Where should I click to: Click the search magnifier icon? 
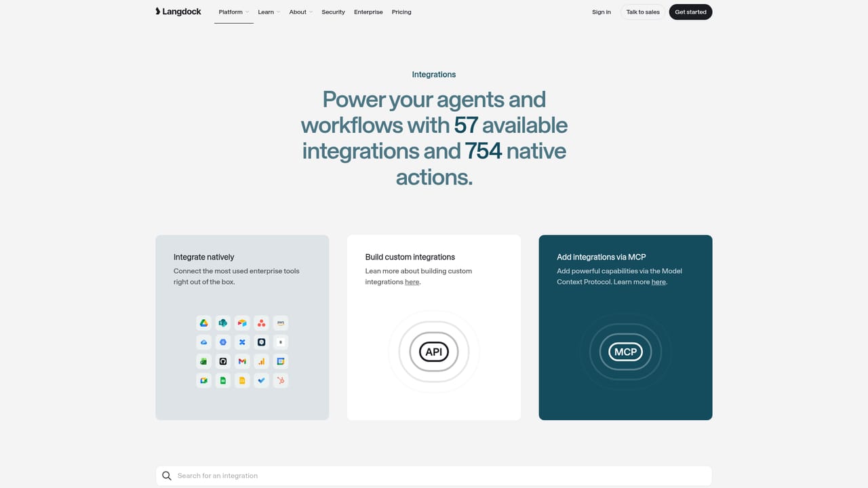(167, 476)
